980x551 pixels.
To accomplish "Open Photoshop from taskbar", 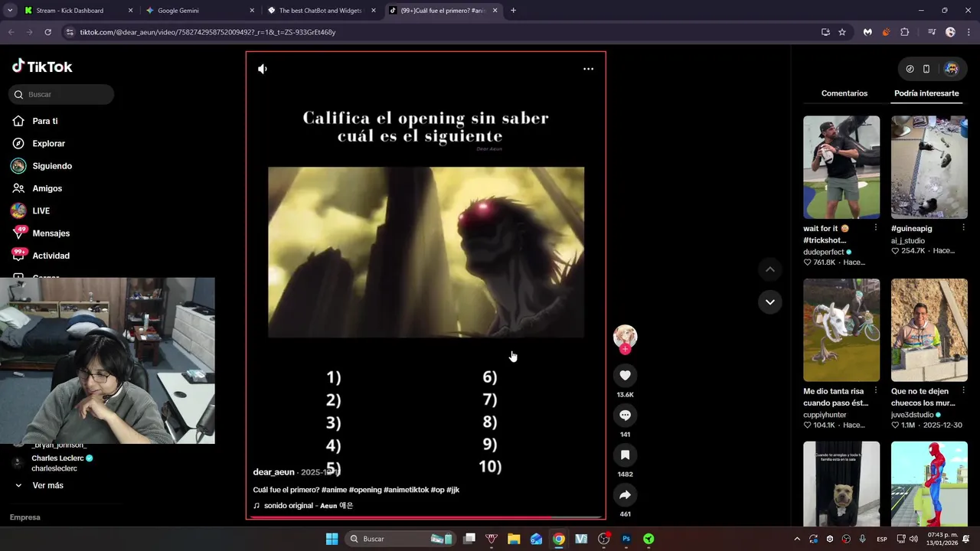I will 626,539.
